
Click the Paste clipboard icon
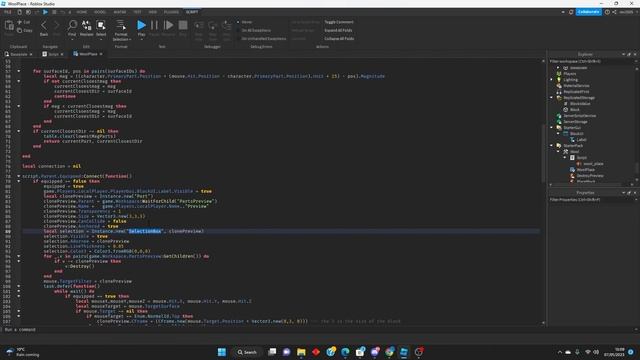point(9,26)
